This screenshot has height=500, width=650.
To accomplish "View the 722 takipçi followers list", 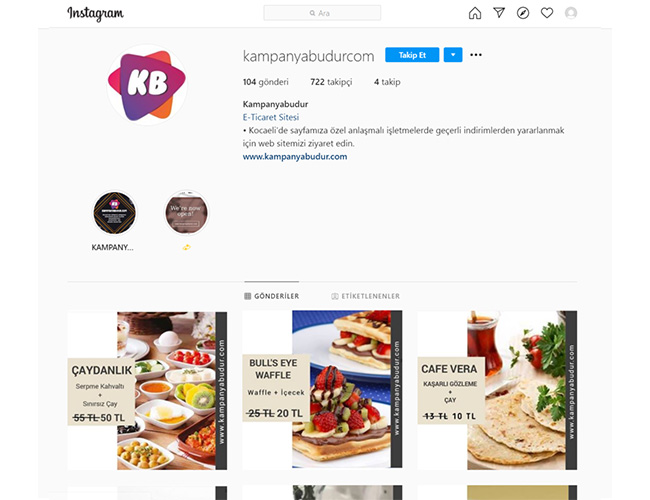I will (331, 82).
